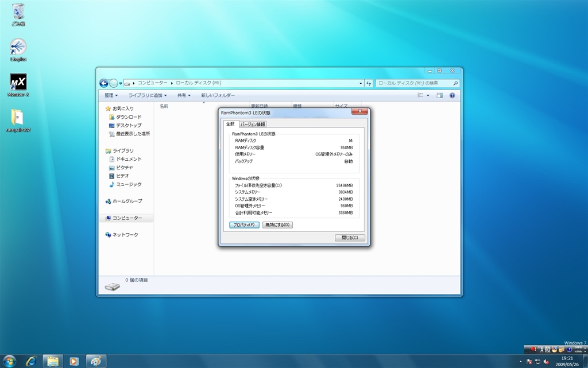Launch Internet Explorer from the taskbar
The height and width of the screenshot is (368, 588).
tap(31, 361)
